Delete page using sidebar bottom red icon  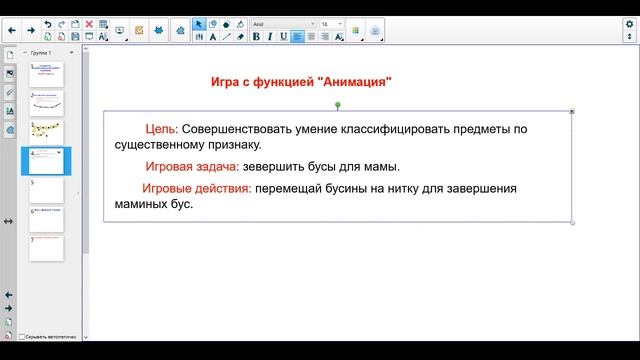point(8,335)
